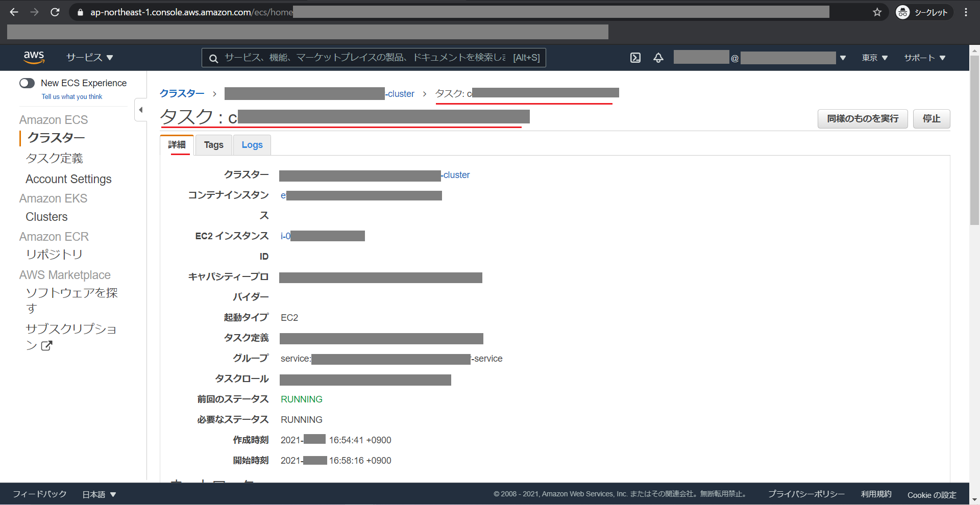Open Chrome three-dot menu

[x=966, y=12]
